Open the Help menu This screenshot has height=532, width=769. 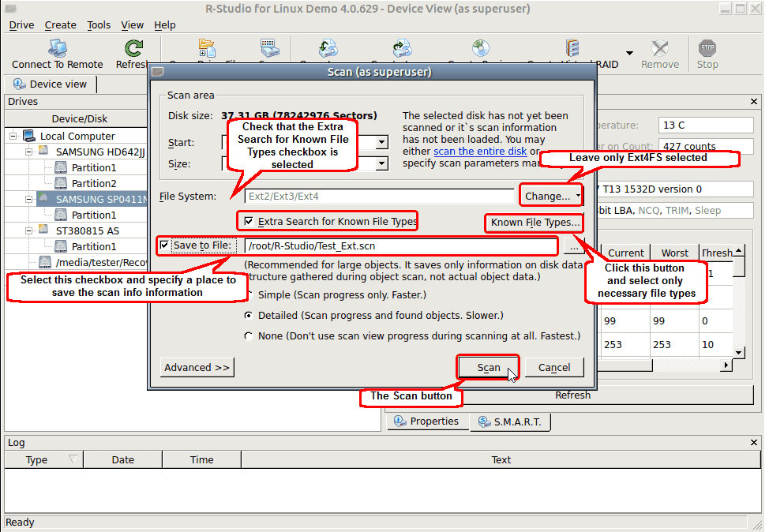point(165,25)
